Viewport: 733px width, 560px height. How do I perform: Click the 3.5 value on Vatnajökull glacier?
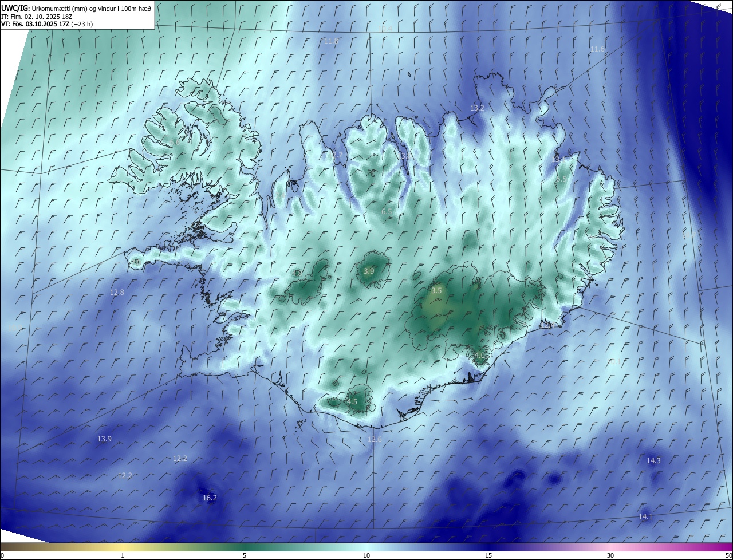coord(436,291)
